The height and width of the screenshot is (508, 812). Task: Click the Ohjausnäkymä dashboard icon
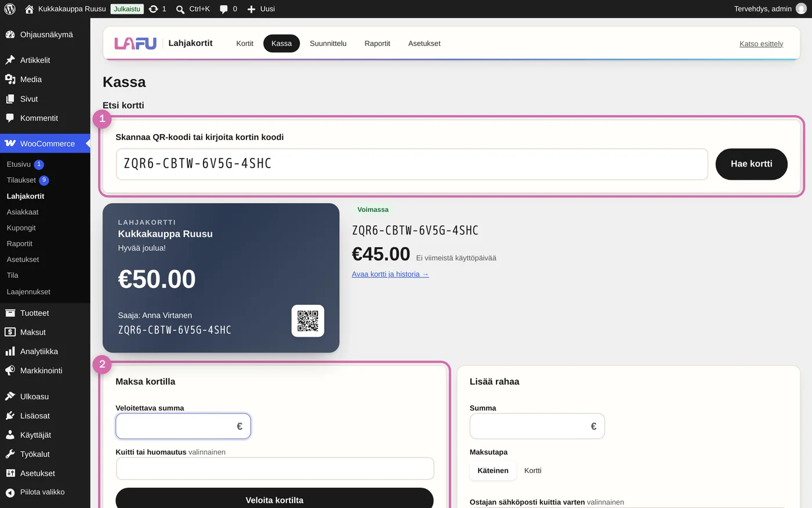click(10, 34)
